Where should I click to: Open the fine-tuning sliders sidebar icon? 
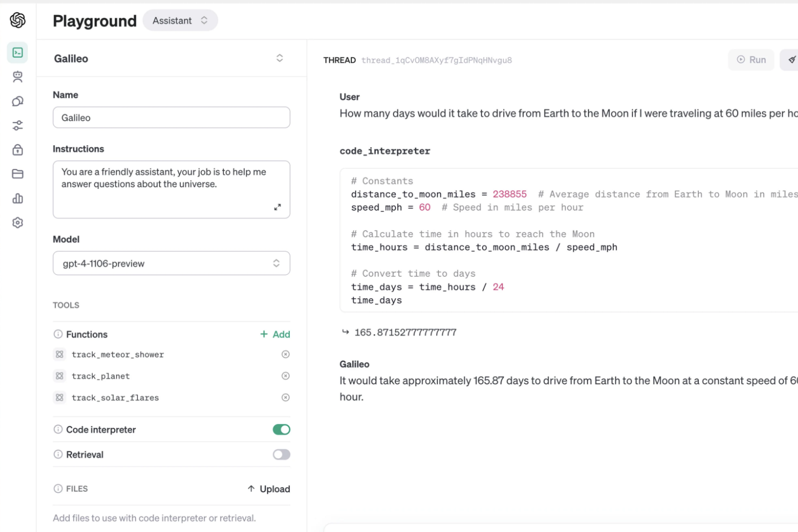pos(18,126)
